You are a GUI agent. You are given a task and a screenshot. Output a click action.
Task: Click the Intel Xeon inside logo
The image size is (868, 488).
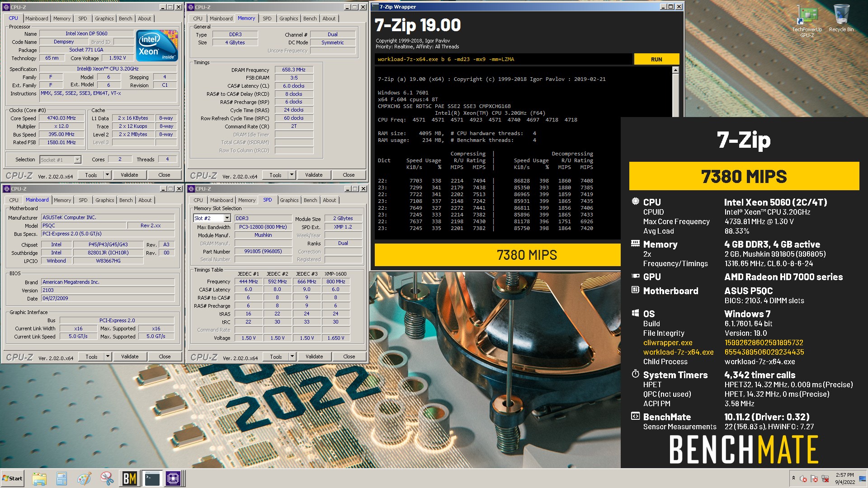156,45
